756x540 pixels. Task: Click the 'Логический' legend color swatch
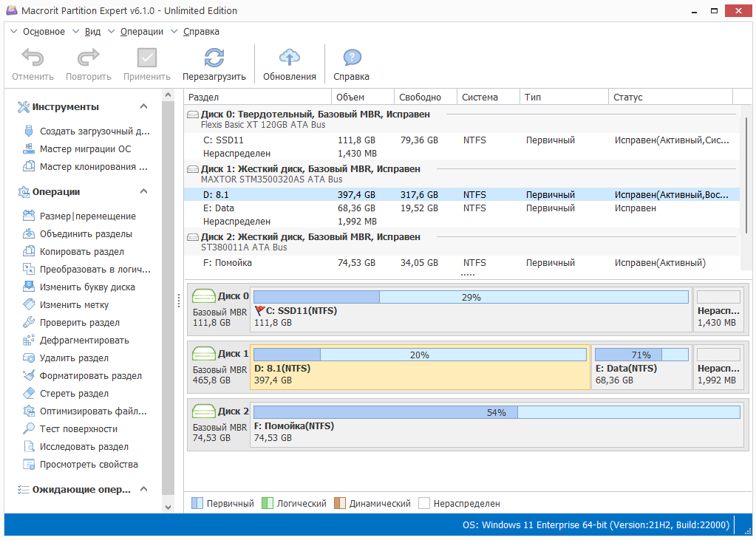[x=267, y=503]
